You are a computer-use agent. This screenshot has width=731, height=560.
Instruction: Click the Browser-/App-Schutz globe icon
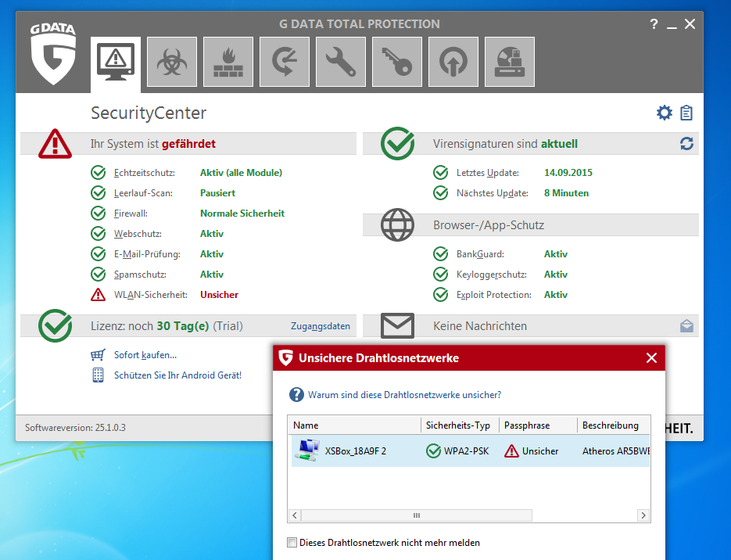point(398,224)
